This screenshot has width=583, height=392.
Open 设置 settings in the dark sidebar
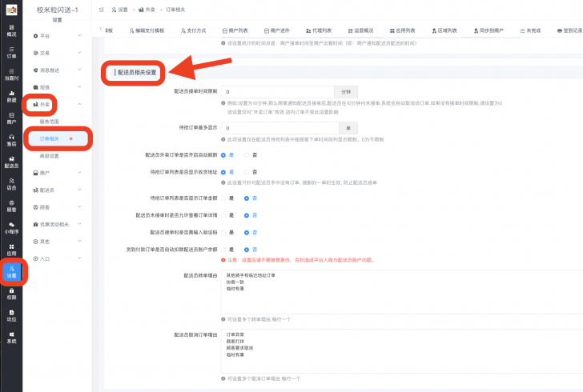point(11,272)
